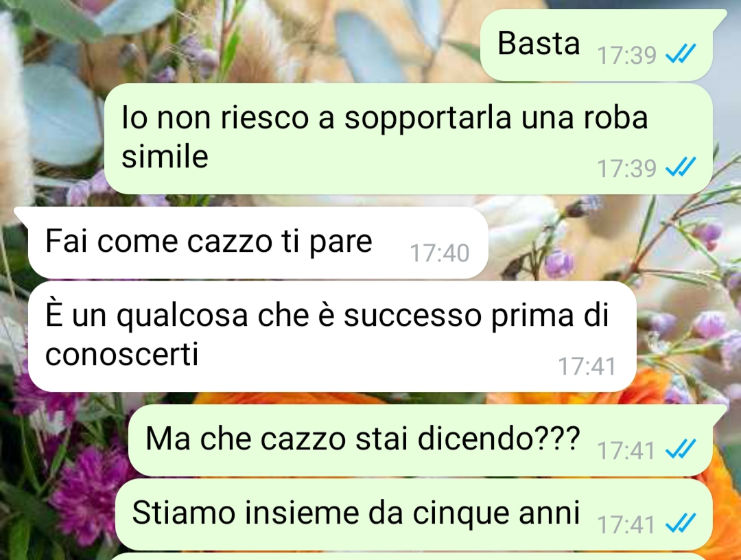The width and height of the screenshot is (741, 560).
Task: Tap the 17:41 timestamp next to 'cinque anni'
Action: 626,524
